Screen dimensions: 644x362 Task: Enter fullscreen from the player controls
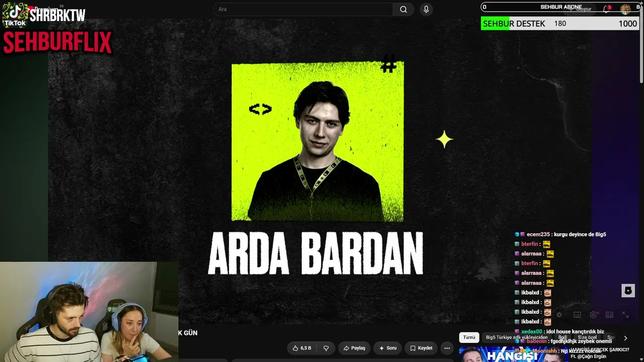625,315
